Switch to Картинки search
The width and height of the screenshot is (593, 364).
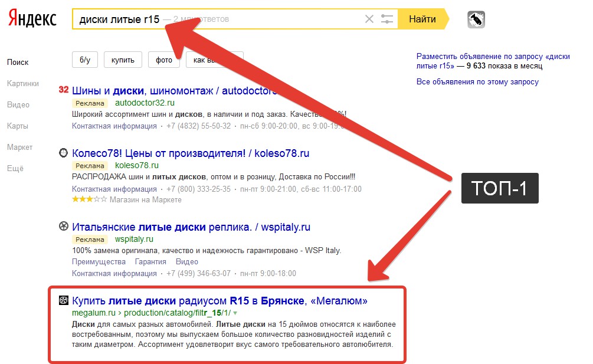pos(22,84)
